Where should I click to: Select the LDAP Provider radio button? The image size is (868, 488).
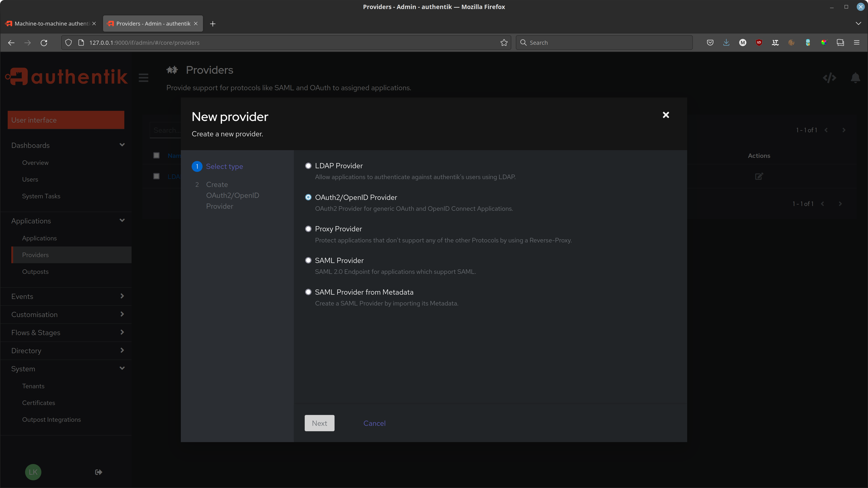point(308,166)
